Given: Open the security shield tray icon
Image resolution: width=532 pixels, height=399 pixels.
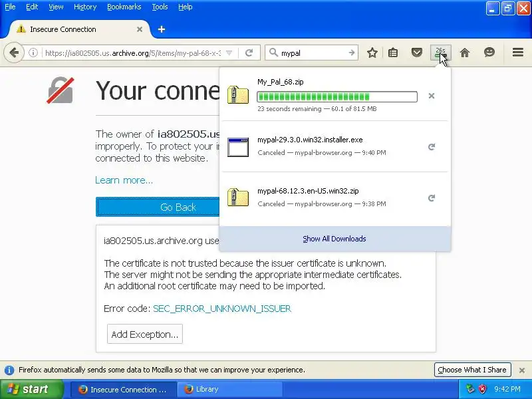Looking at the screenshot, I should point(482,389).
